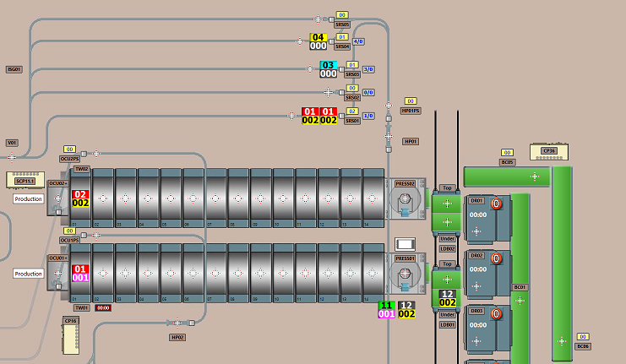The image size is (626, 364).
Task: Click the red indicator on DR01 dryer
Action: [497, 204]
